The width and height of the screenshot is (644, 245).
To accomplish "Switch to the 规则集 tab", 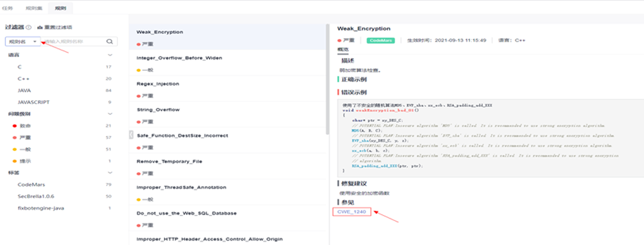I will coord(31,8).
